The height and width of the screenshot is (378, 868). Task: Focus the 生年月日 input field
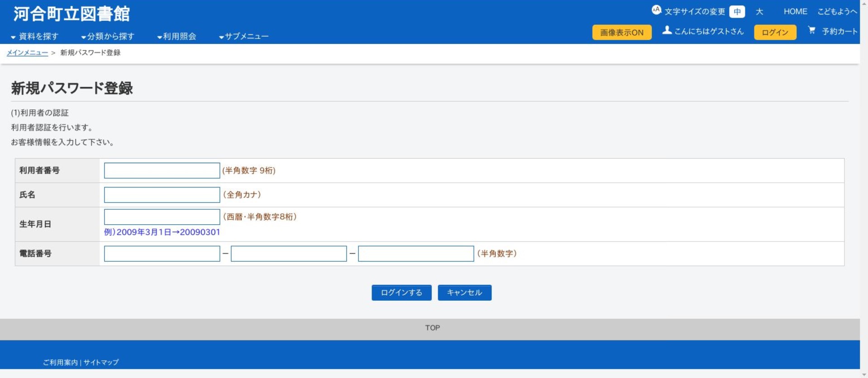point(162,217)
